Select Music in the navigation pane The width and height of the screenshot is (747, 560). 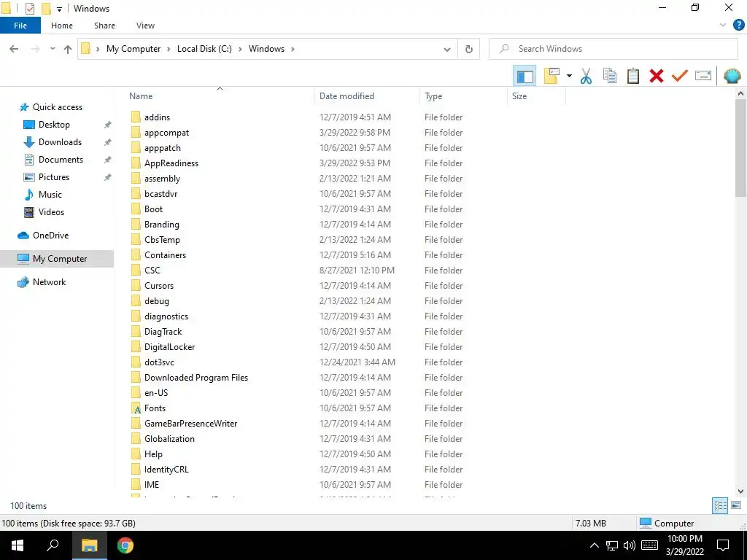pos(50,194)
